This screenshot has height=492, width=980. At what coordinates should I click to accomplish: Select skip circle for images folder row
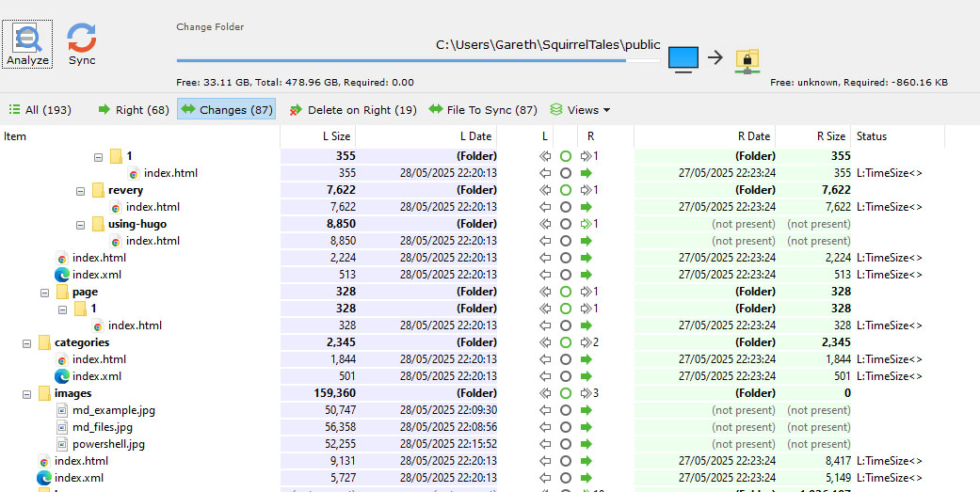566,393
